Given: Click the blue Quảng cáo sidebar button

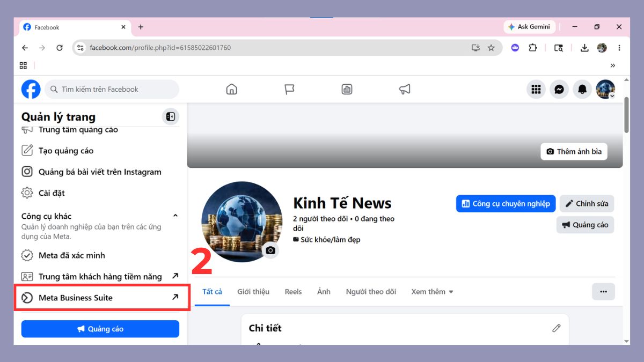Looking at the screenshot, I should [100, 329].
